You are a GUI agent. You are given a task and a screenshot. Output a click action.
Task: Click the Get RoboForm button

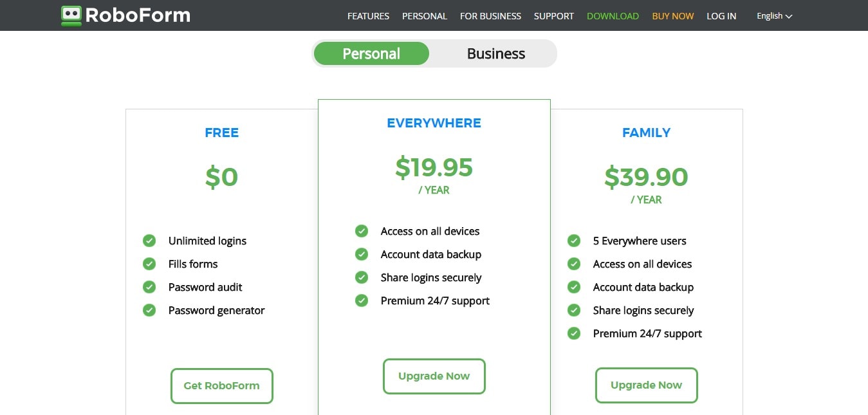coord(222,386)
